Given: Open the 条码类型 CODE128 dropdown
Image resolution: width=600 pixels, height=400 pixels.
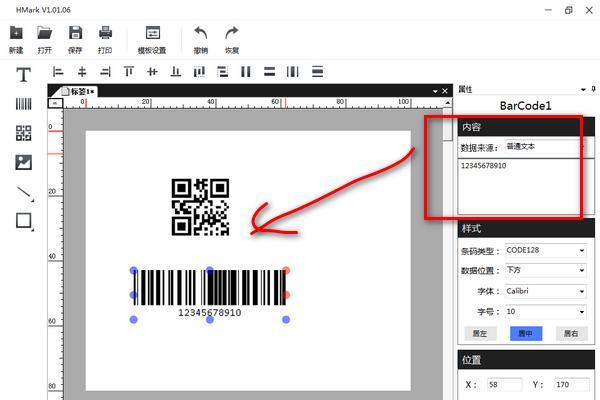Looking at the screenshot, I should pos(545,250).
